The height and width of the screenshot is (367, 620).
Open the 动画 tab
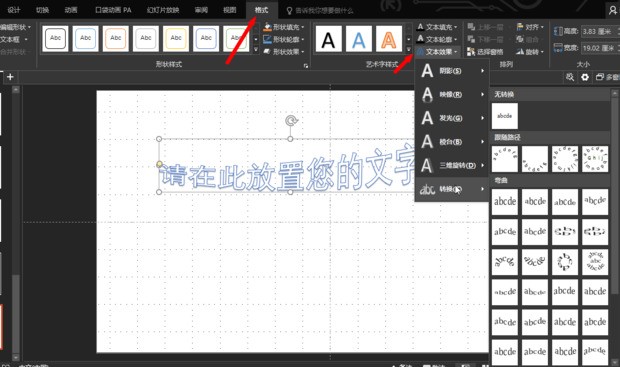(x=71, y=10)
